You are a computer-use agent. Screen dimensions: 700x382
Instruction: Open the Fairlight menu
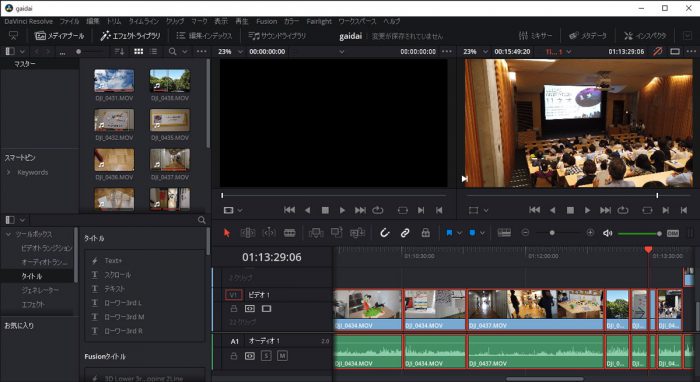tap(319, 21)
